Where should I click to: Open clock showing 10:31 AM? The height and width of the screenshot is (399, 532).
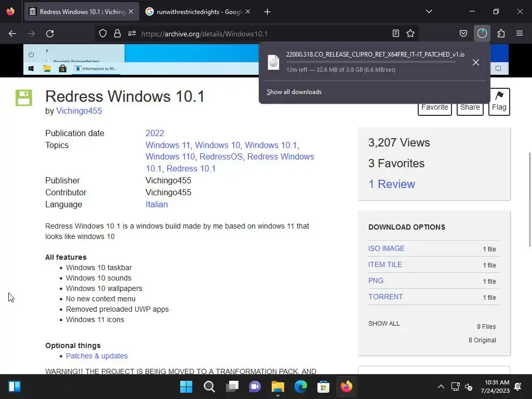[495, 387]
